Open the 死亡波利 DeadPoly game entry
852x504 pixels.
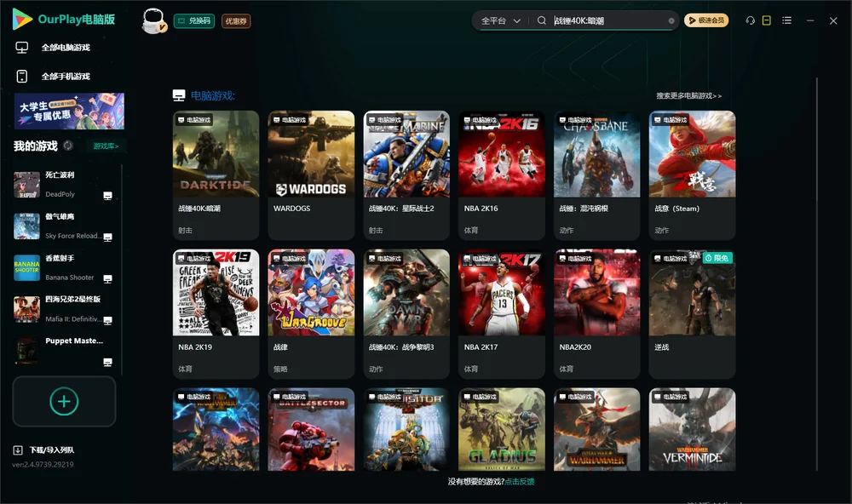[x=62, y=185]
